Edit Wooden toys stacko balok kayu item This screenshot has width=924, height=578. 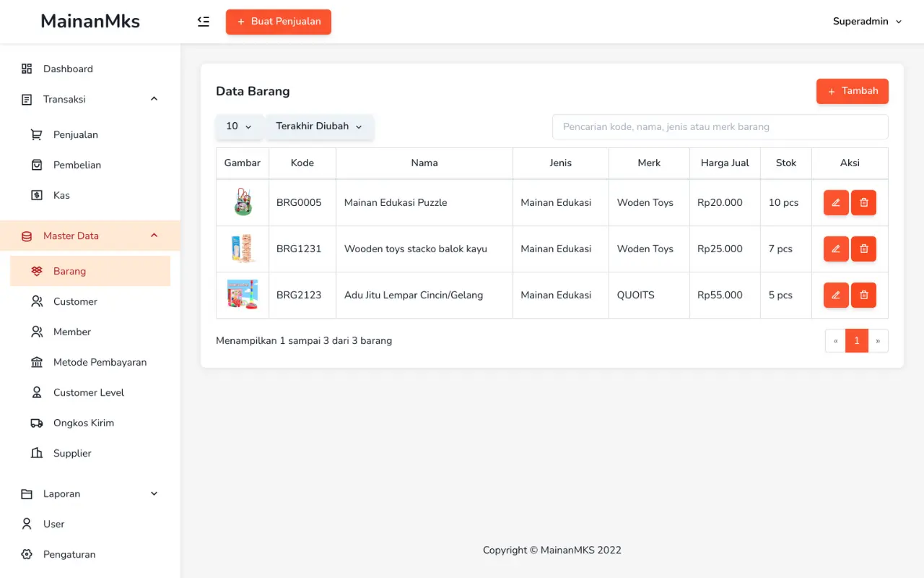(x=836, y=249)
